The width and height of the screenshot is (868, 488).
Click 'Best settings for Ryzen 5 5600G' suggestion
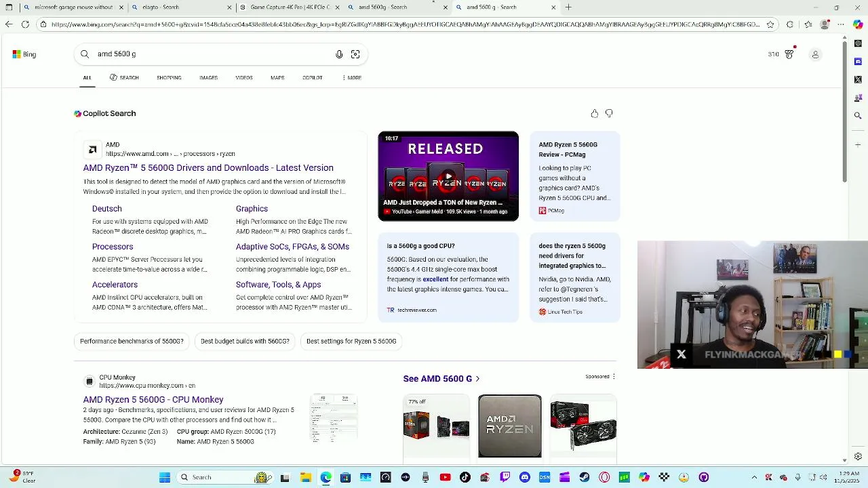click(x=351, y=342)
